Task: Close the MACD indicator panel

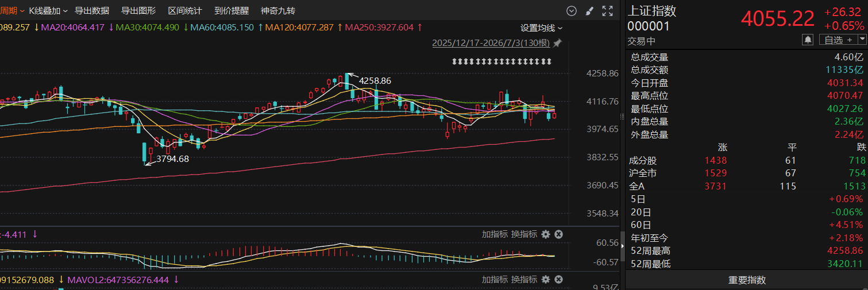Action: pos(558,234)
